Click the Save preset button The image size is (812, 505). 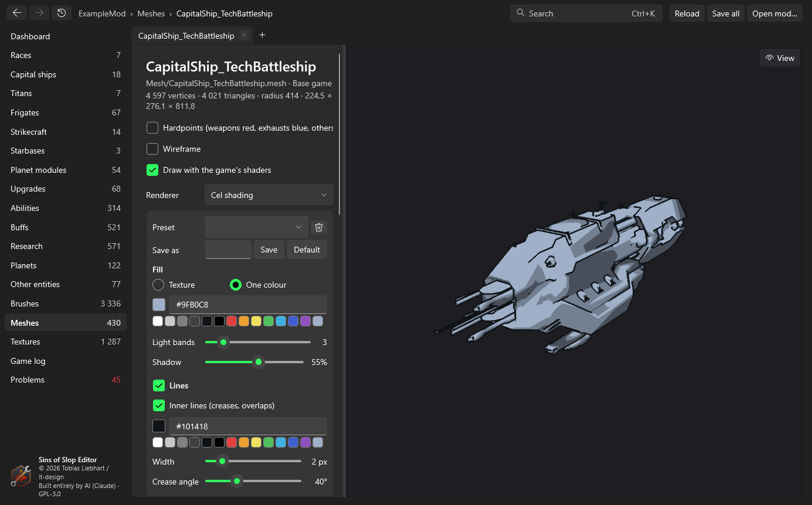[x=269, y=250]
